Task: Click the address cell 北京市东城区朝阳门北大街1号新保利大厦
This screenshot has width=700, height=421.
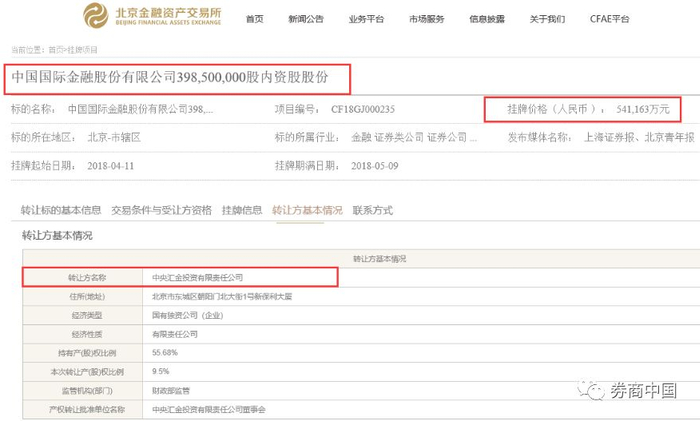Action: pos(222,296)
